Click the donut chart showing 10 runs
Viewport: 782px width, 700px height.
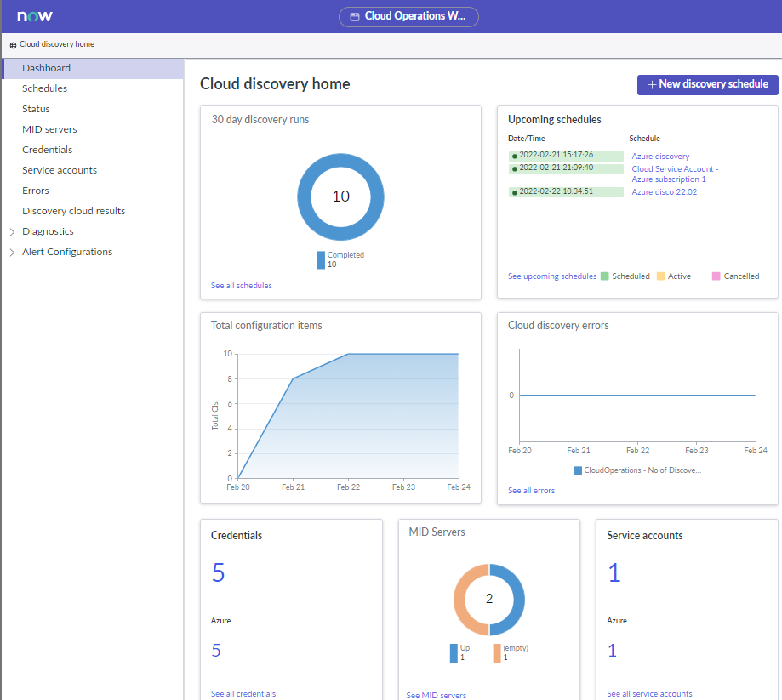click(x=340, y=197)
